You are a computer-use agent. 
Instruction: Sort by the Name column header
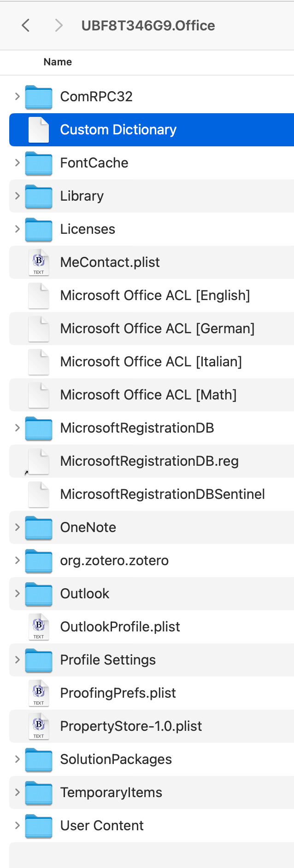pos(58,62)
